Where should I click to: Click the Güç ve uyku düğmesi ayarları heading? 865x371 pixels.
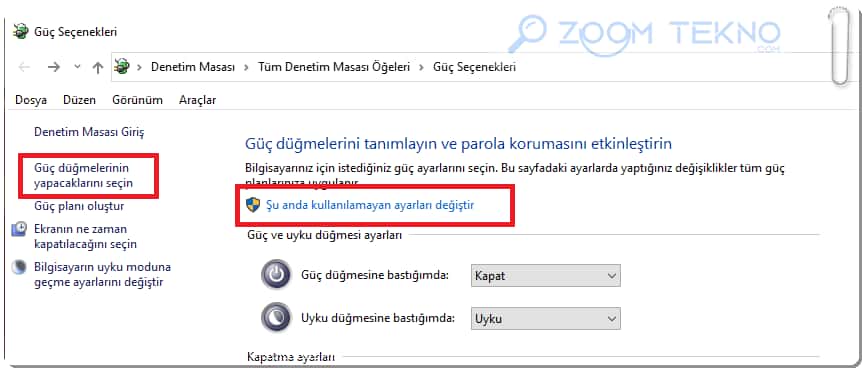[324, 235]
